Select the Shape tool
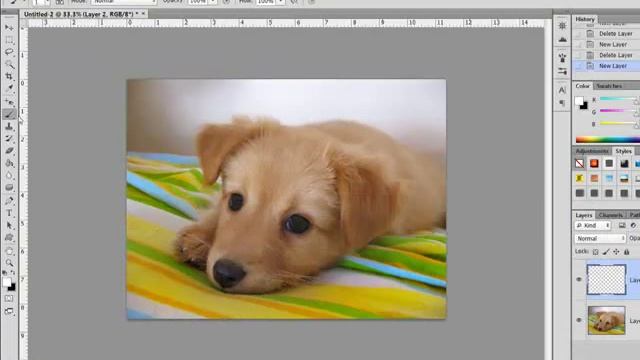 pos(9,238)
